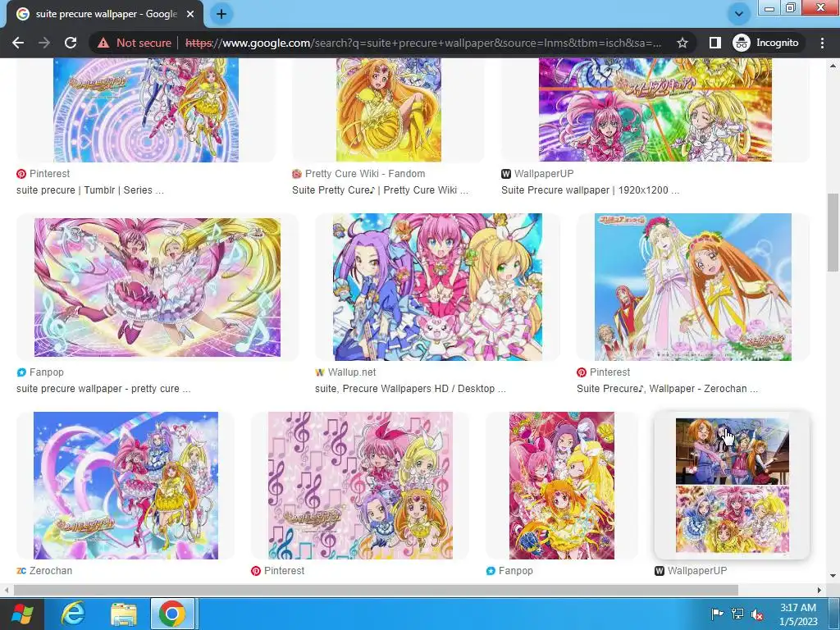
Task: Click the network tray icon
Action: click(737, 614)
